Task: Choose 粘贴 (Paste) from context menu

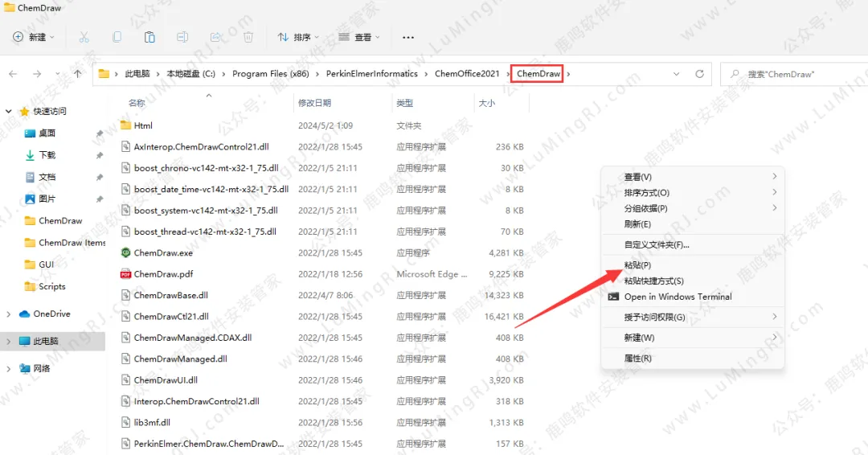Action: (637, 265)
